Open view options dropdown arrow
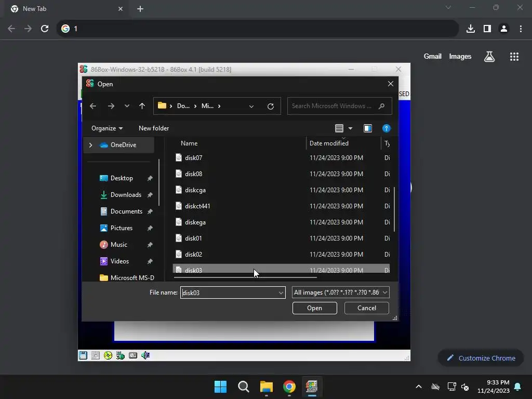The width and height of the screenshot is (532, 399). 351,128
